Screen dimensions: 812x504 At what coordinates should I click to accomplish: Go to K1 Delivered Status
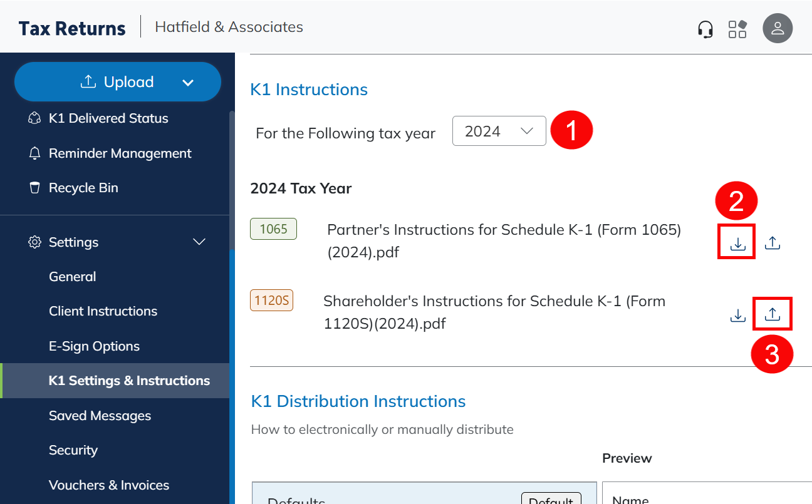[x=108, y=118]
